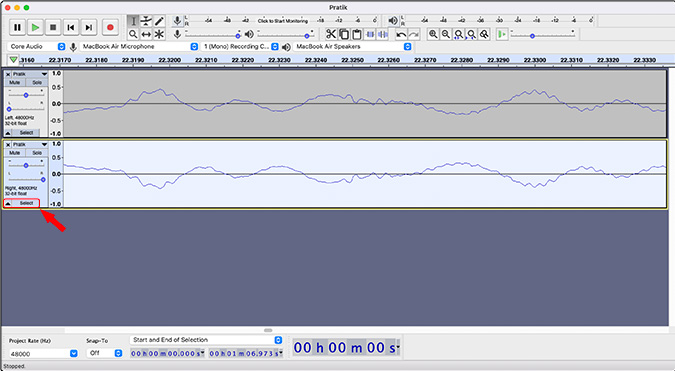675x371 pixels.
Task: Click the Pause transport button
Action: (17, 28)
